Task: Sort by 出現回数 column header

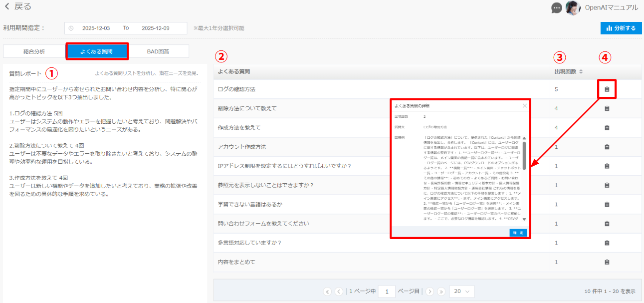Action: click(x=568, y=71)
